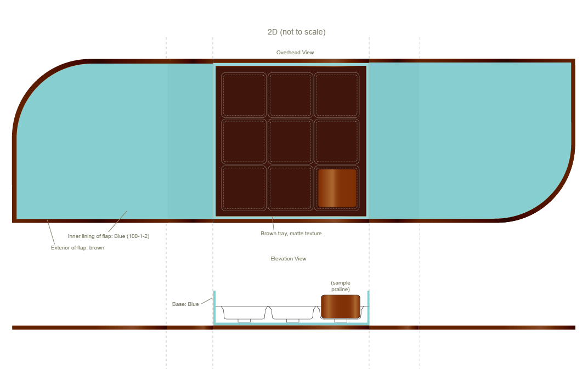The image size is (588, 369).
Task: Select the sample praline in the elevation view
Action: [341, 306]
